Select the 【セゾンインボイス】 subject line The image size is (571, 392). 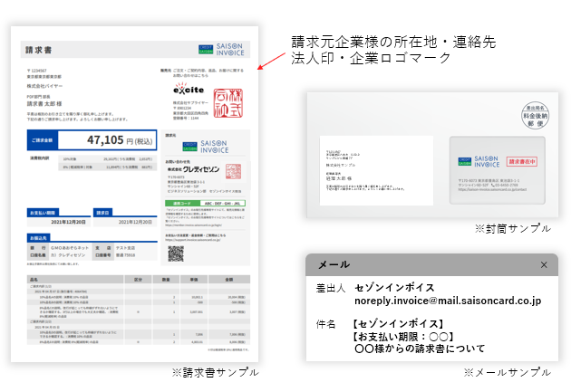398,324
